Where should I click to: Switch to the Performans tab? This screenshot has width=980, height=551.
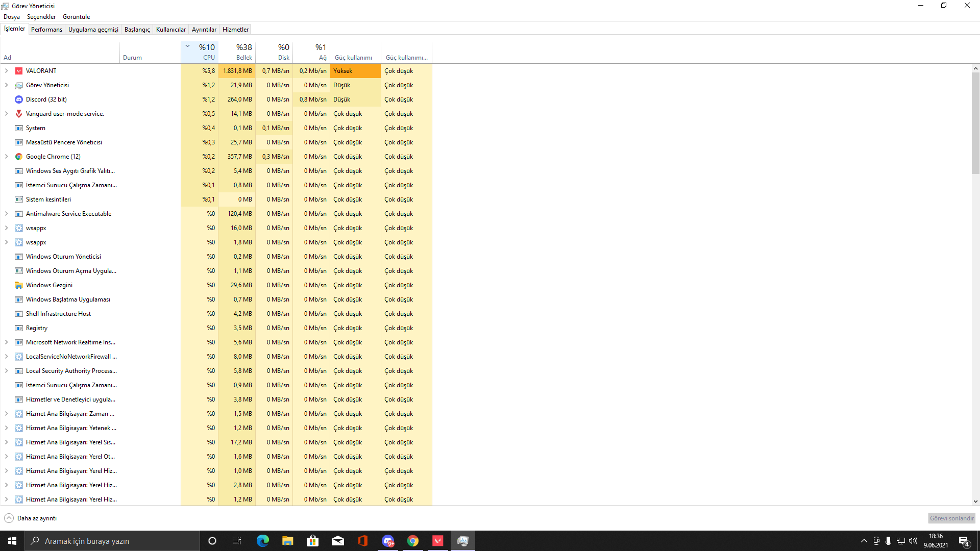[46, 30]
